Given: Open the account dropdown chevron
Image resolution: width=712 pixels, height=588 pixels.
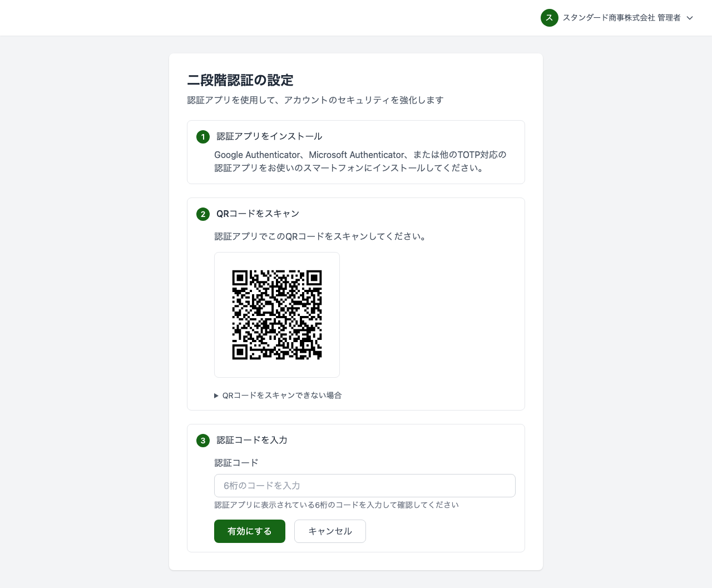Looking at the screenshot, I should [690, 18].
